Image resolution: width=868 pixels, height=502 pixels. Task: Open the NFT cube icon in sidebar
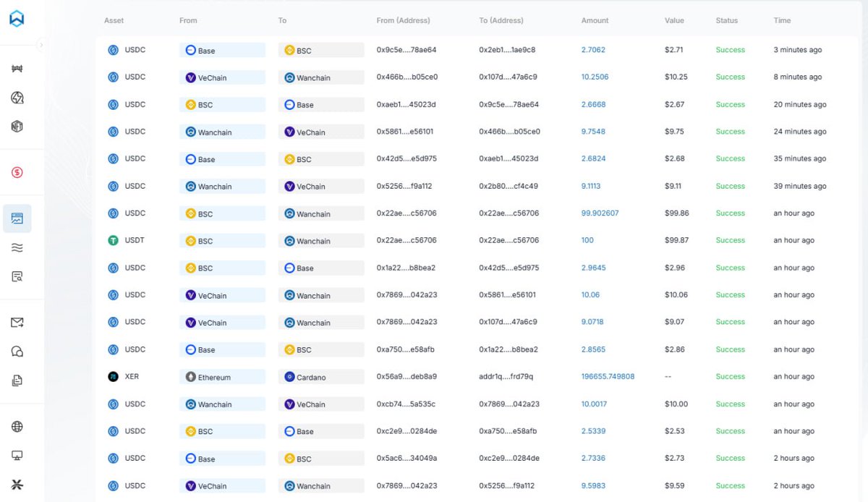17,126
